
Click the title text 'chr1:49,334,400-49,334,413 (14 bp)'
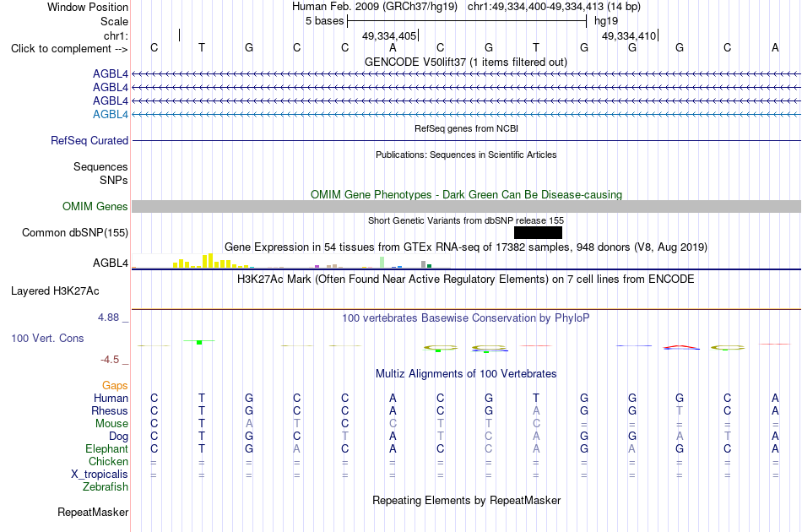(554, 7)
